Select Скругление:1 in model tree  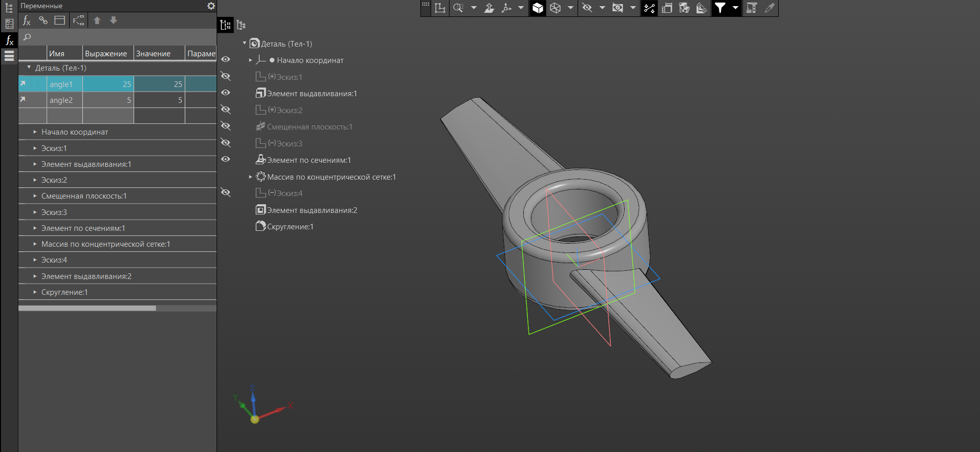[285, 226]
